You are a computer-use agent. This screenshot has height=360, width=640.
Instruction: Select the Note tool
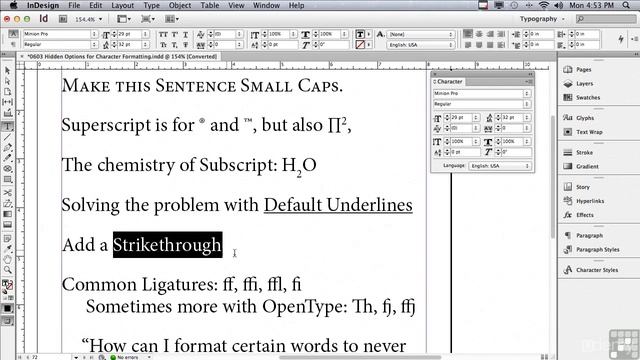point(7,238)
